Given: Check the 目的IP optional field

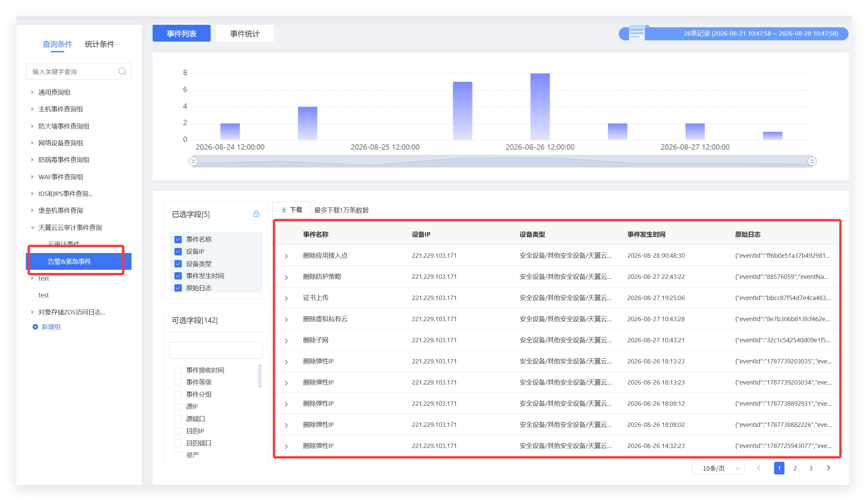Looking at the screenshot, I should coord(178,431).
